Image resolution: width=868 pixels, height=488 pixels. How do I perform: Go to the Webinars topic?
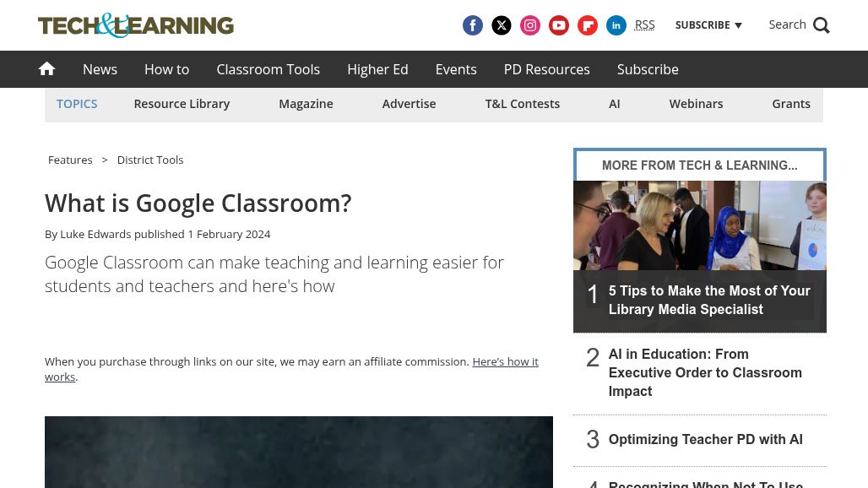pos(696,104)
